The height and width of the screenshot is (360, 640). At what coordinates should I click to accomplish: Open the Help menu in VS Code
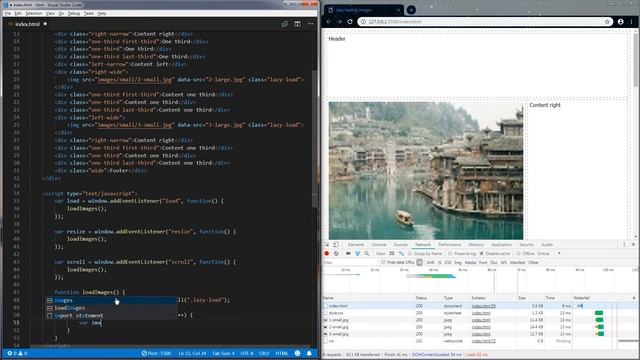(x=102, y=13)
